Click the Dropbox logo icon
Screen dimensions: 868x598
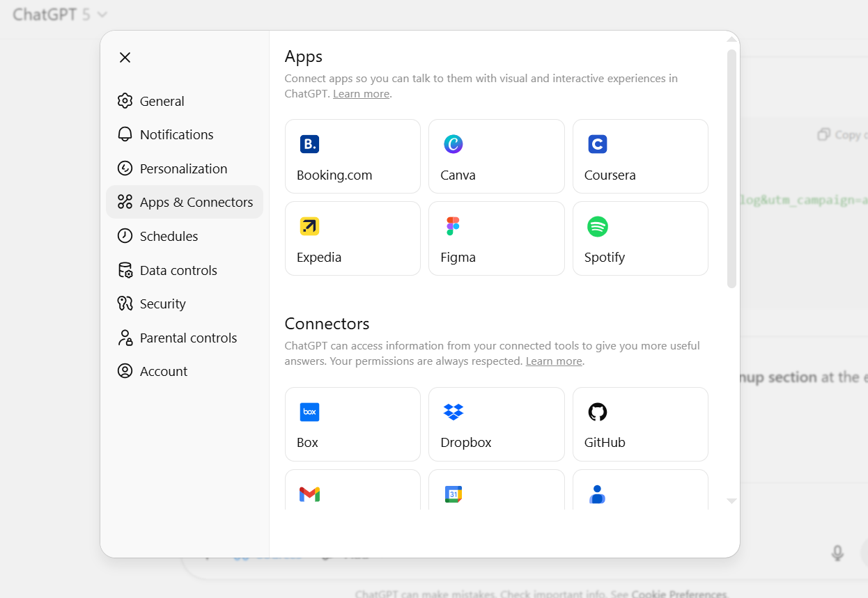[454, 412]
